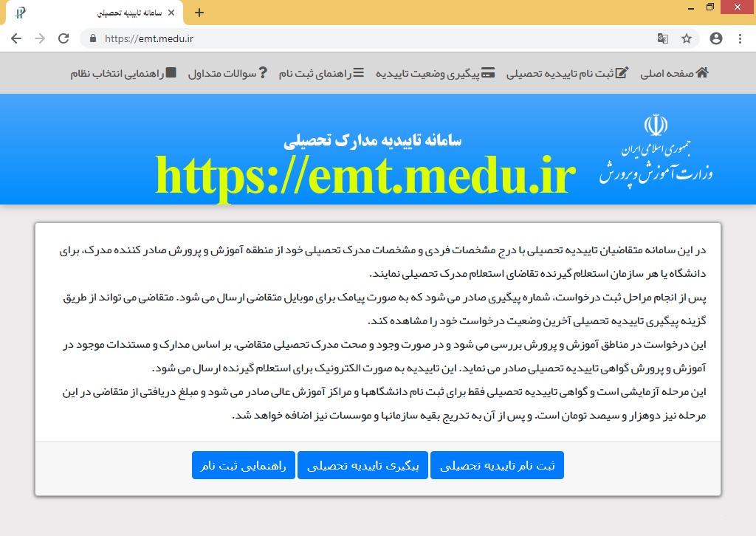Screen dimensions: 756x536
Task: Click the edit icon for ثبت نام تاییدیه تحصیلی
Action: (x=622, y=72)
